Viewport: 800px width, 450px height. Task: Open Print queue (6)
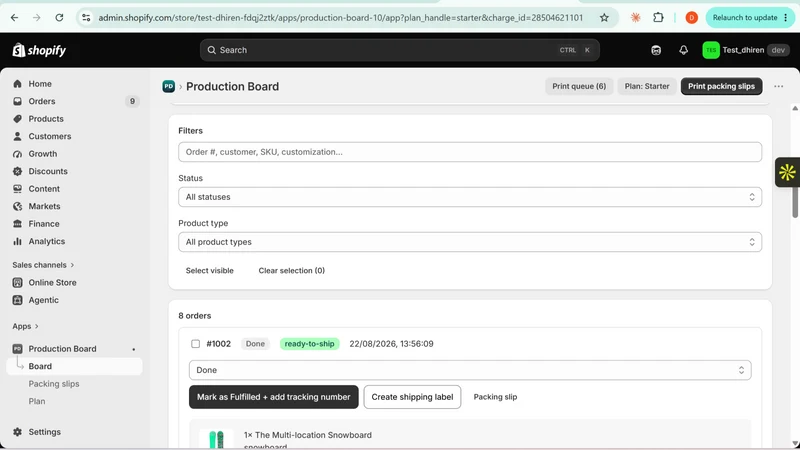pos(579,86)
